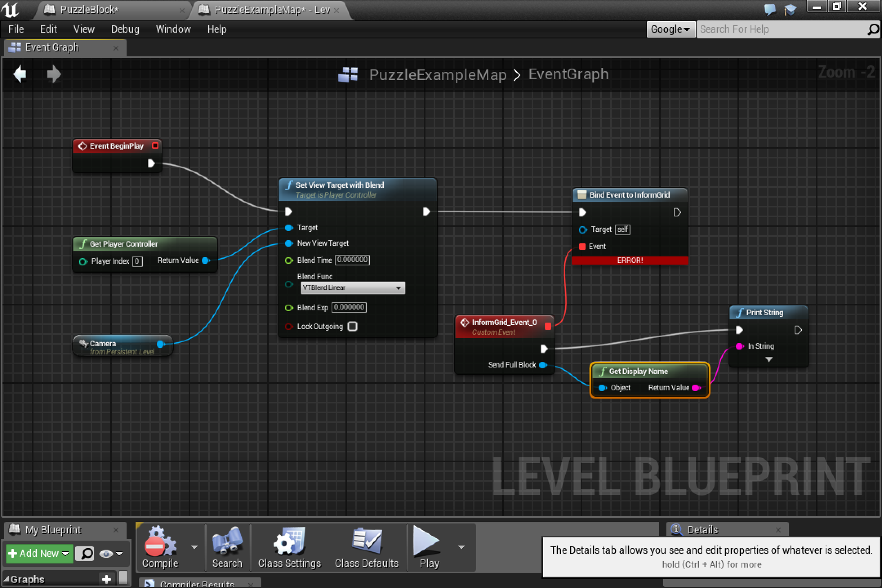Click Print String execution output pin

tap(798, 330)
